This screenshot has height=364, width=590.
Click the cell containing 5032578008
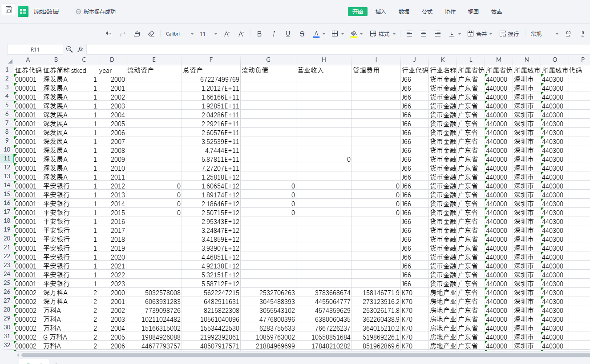[154, 292]
